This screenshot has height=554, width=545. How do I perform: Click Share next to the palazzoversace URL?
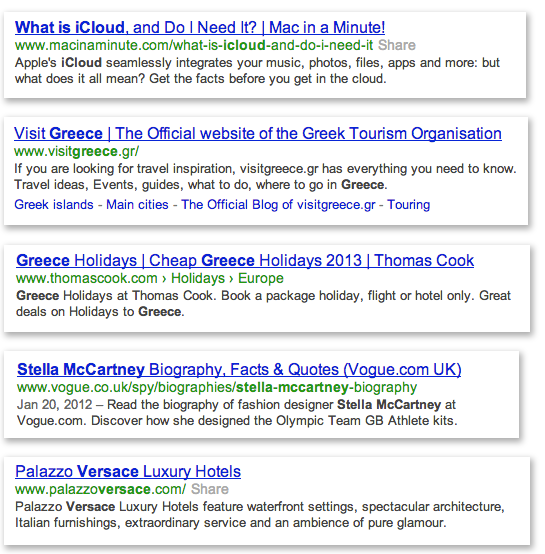click(210, 489)
